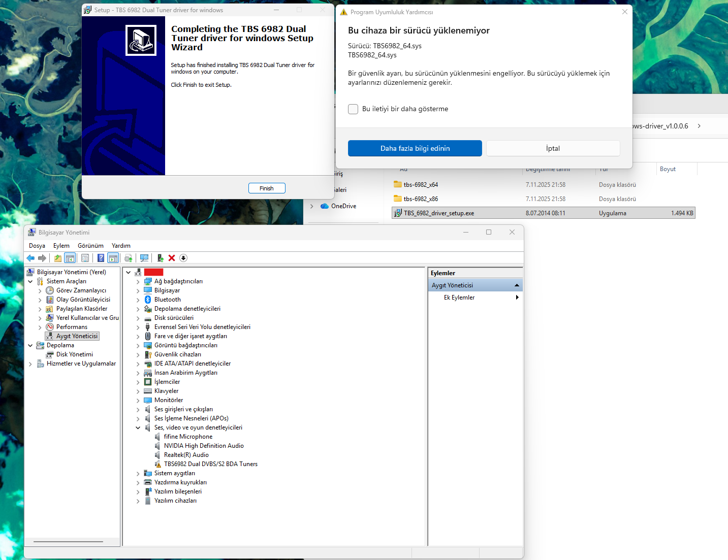Open the Ek Eylemler submenu arrow
The image size is (728, 560).
[x=517, y=298]
